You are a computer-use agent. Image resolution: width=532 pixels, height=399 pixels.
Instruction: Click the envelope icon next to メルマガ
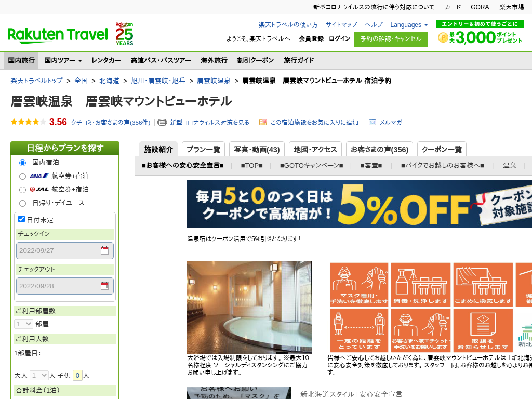[372, 123]
